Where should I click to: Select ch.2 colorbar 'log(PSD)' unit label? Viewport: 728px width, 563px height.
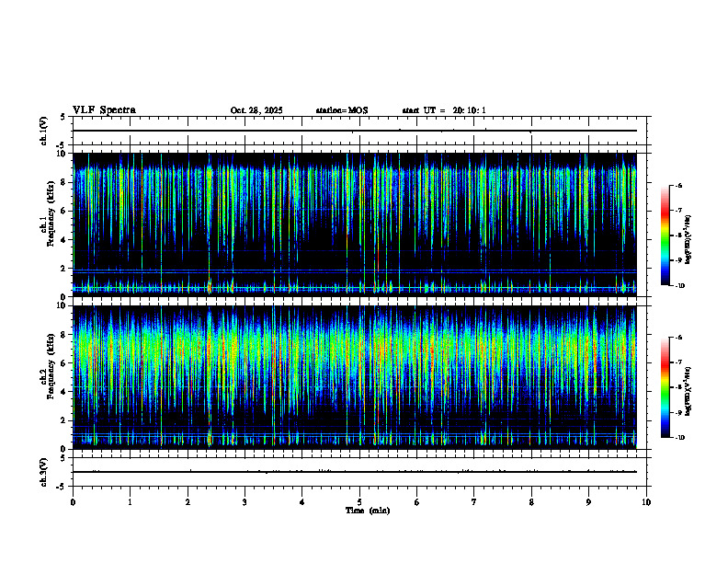[x=688, y=392]
